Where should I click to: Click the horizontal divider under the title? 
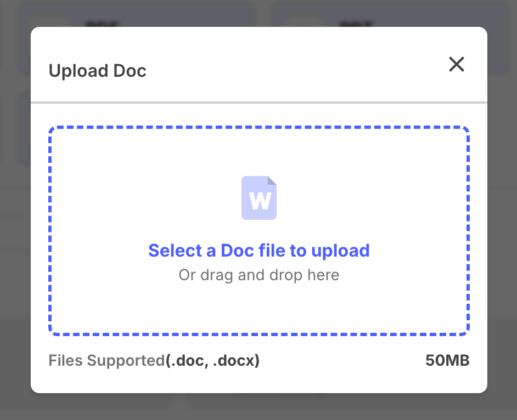[x=259, y=103]
